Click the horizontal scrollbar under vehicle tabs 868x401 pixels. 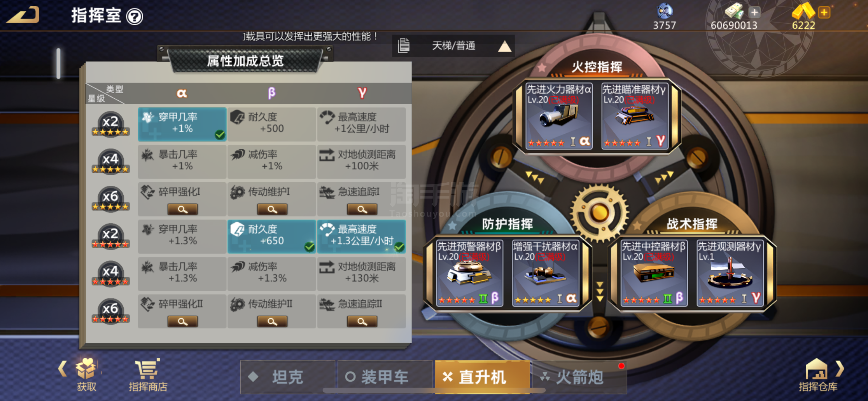point(434,390)
